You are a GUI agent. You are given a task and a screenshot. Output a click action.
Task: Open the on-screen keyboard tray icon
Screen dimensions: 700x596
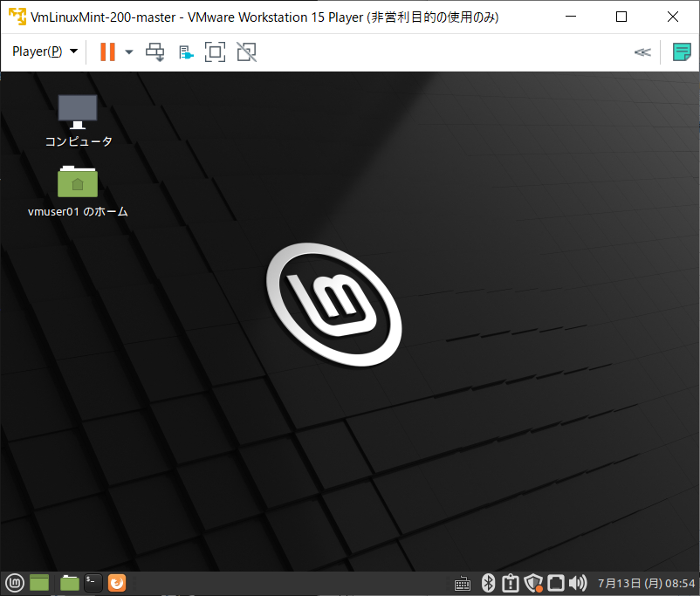point(463,584)
